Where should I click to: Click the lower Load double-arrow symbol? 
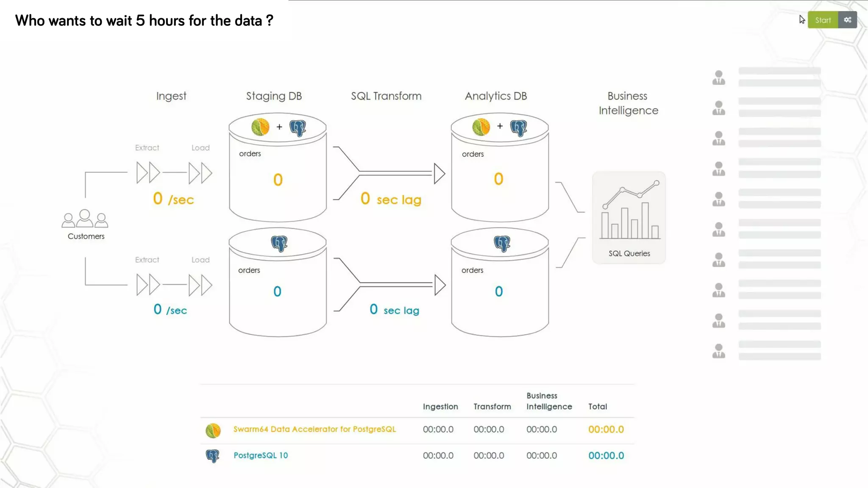[200, 285]
